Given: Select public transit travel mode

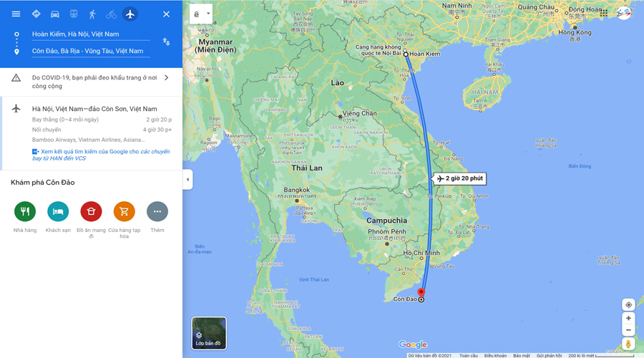Looking at the screenshot, I should [74, 14].
